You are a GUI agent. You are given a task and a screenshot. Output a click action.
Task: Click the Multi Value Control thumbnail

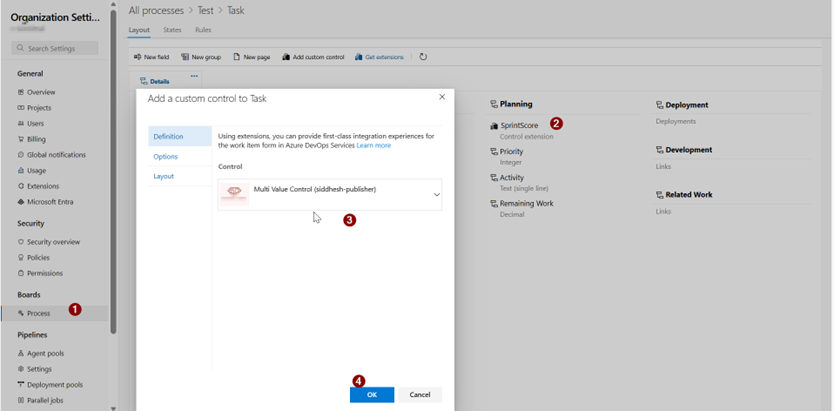tap(234, 195)
